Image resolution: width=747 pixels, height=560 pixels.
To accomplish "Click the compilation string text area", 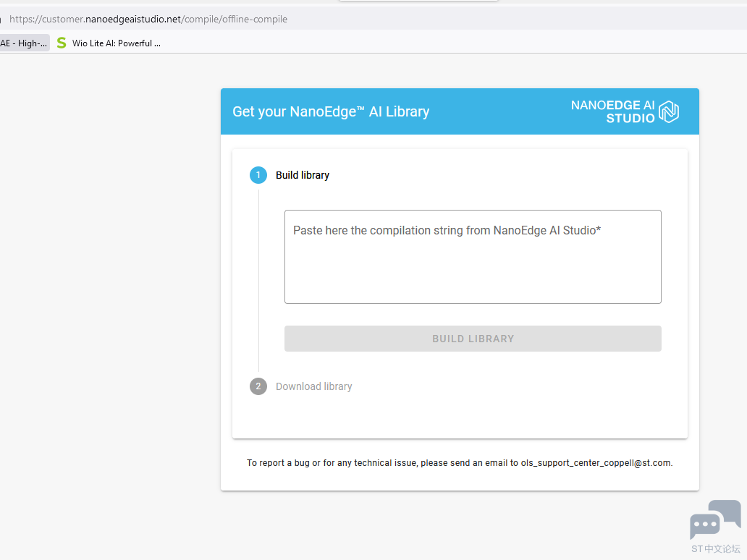I will pyautogui.click(x=473, y=257).
